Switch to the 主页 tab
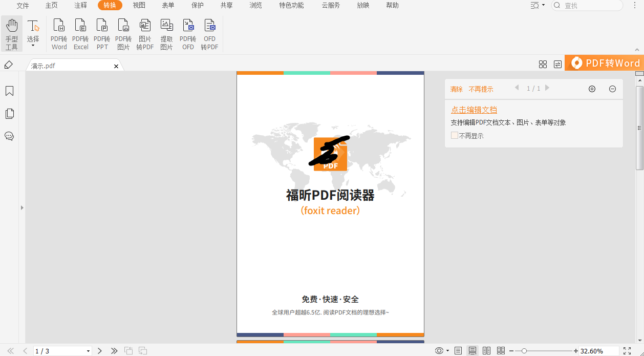The image size is (644, 356). 52,6
